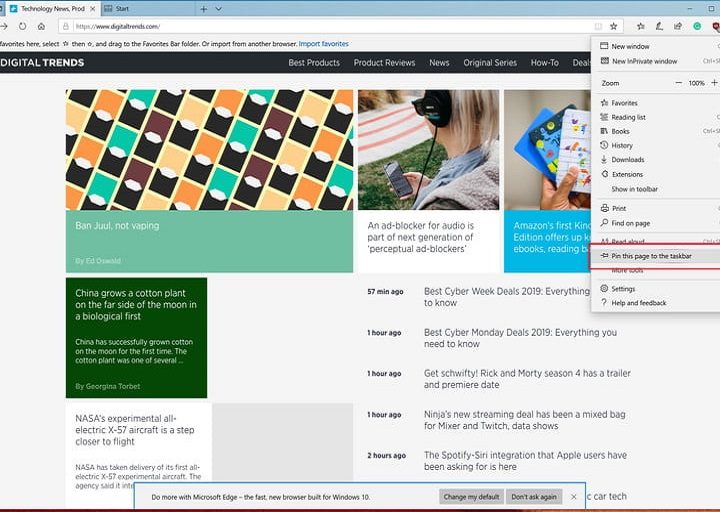Click the Change my default button
Screen dimensions: 720x512
469,496
